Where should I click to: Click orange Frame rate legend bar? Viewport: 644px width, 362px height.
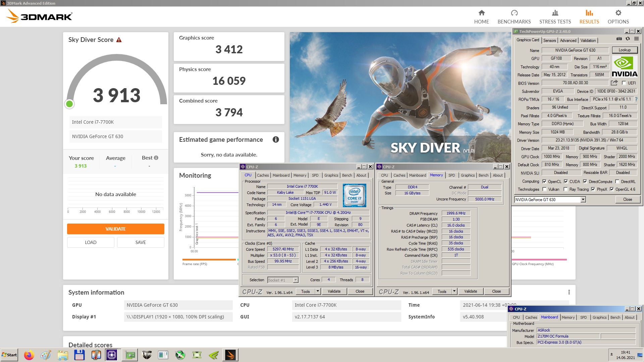pyautogui.click(x=209, y=259)
